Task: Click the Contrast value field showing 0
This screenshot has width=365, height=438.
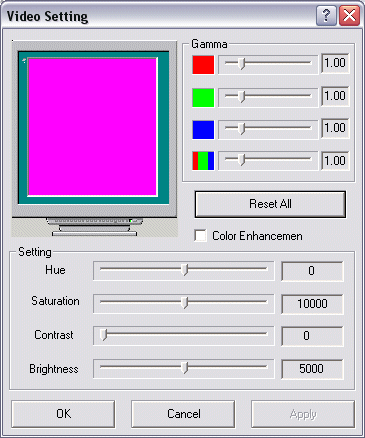Action: tap(312, 336)
